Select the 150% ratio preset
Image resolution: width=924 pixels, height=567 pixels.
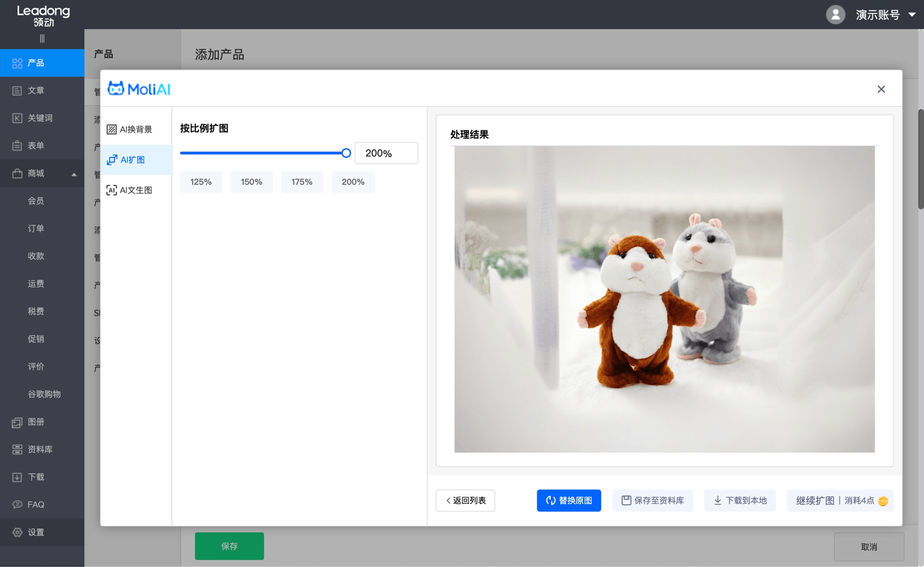[251, 182]
